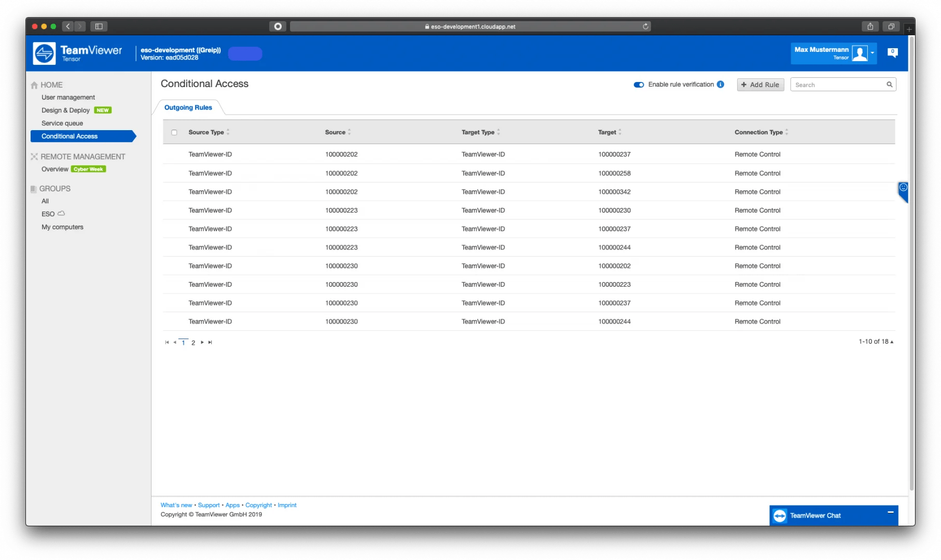This screenshot has width=941, height=560.
Task: Click the Max Mustermann profile picture
Action: click(860, 53)
